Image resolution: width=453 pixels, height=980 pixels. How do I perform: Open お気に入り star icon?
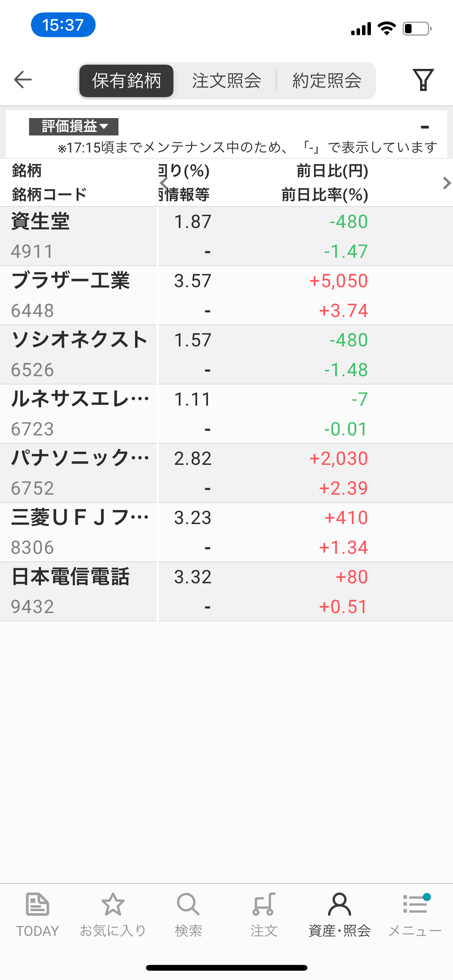point(113,905)
